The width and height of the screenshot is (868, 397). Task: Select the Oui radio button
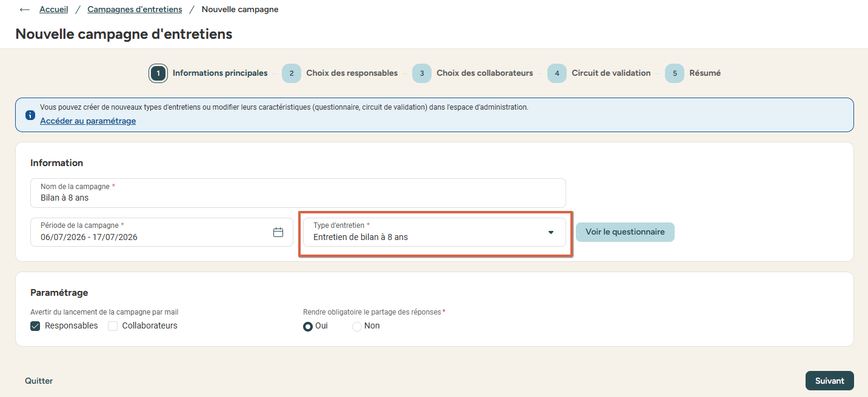click(x=308, y=326)
